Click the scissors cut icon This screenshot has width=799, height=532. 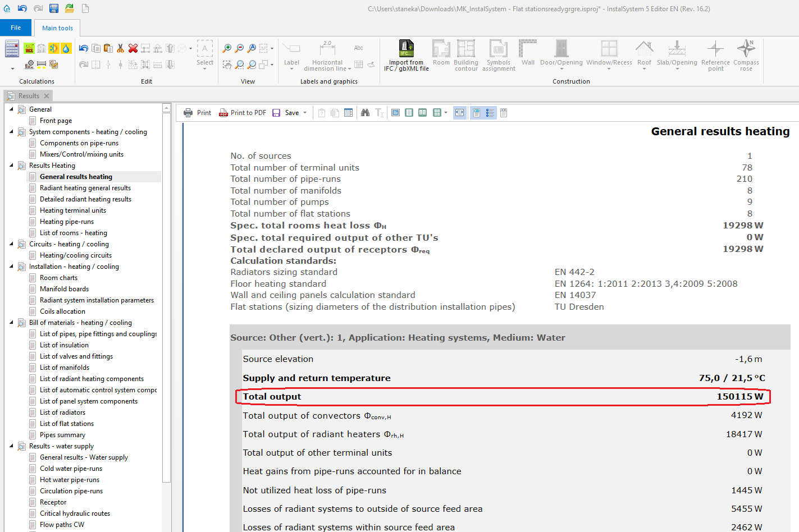[x=120, y=49]
